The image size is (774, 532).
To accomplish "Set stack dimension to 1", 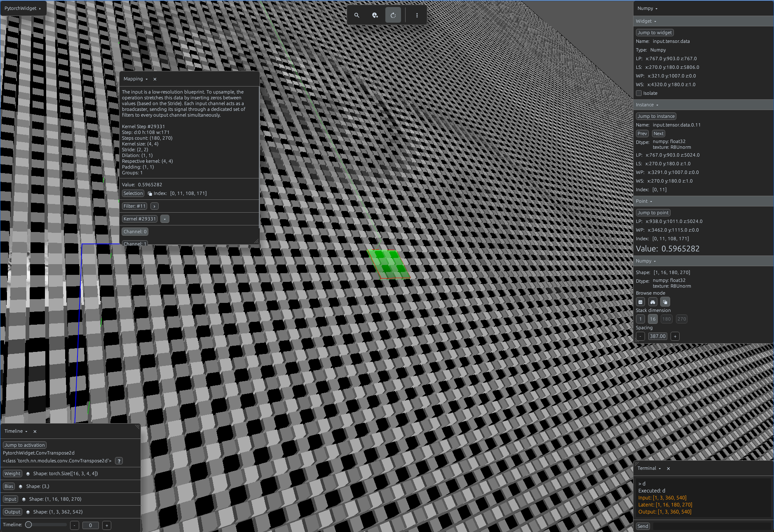I will (x=640, y=319).
